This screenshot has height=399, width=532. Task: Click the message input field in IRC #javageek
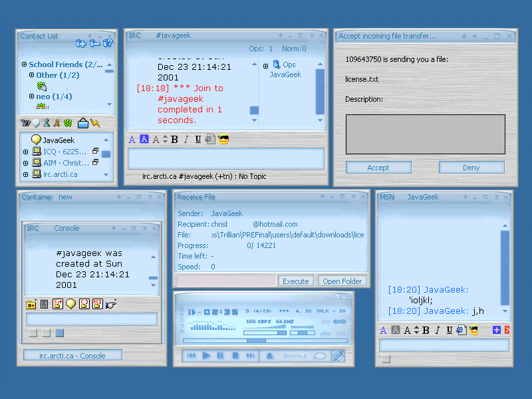(225, 158)
